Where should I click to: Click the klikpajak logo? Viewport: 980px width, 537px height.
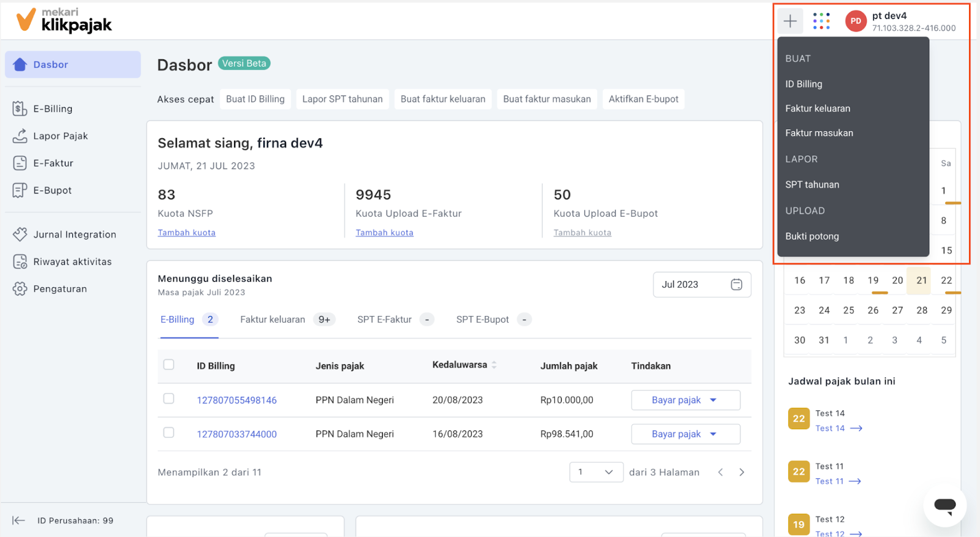[x=64, y=20]
